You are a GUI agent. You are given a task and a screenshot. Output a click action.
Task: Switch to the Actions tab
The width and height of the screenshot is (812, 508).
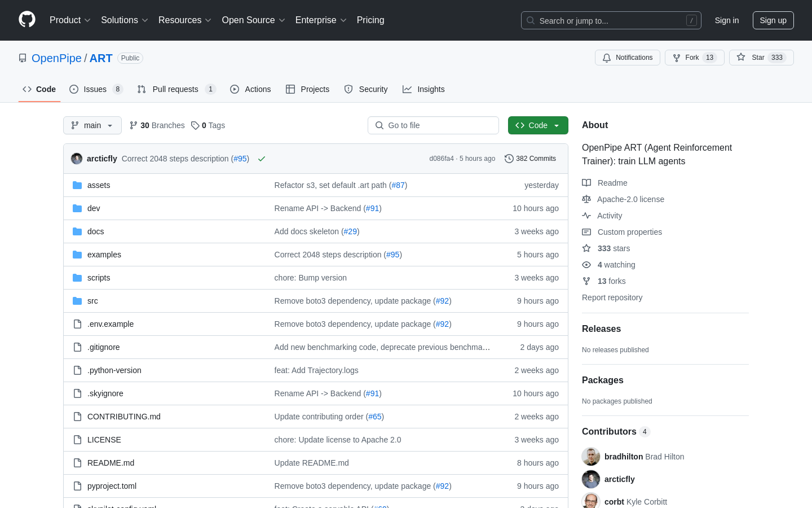[x=250, y=89]
